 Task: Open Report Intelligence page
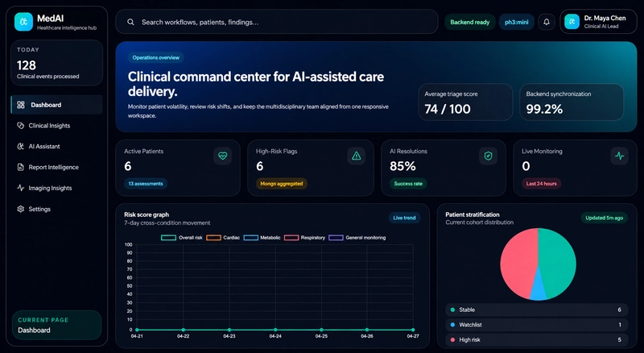click(x=56, y=167)
